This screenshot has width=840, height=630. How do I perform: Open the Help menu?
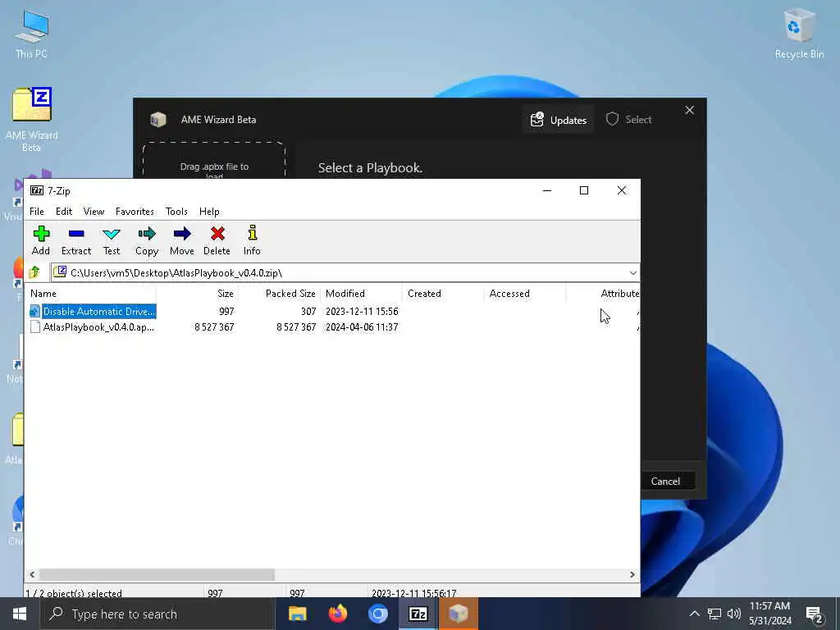209,212
